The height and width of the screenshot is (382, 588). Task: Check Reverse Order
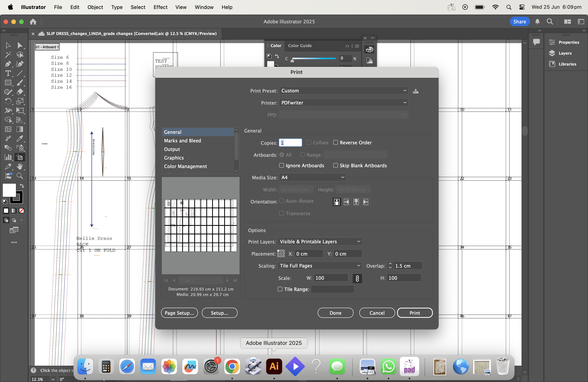[x=336, y=142]
